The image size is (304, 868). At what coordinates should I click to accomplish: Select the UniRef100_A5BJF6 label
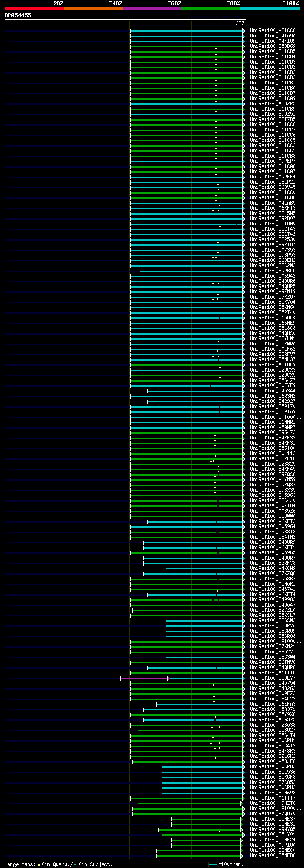273,762
